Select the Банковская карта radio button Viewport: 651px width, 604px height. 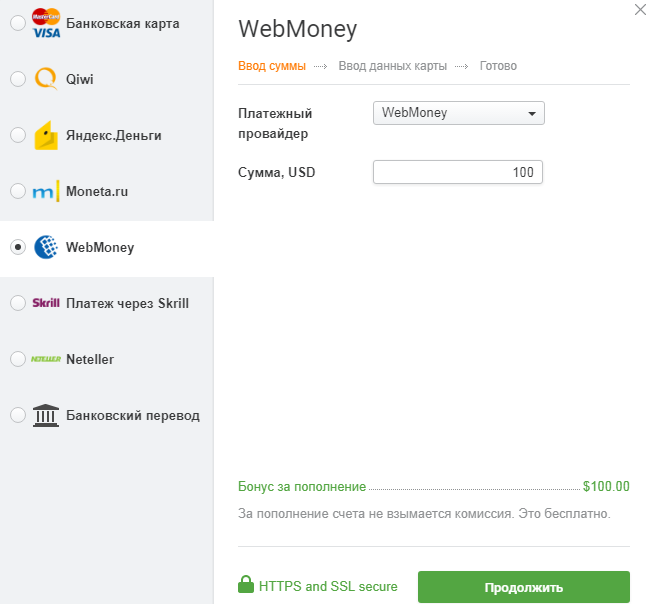point(18,23)
